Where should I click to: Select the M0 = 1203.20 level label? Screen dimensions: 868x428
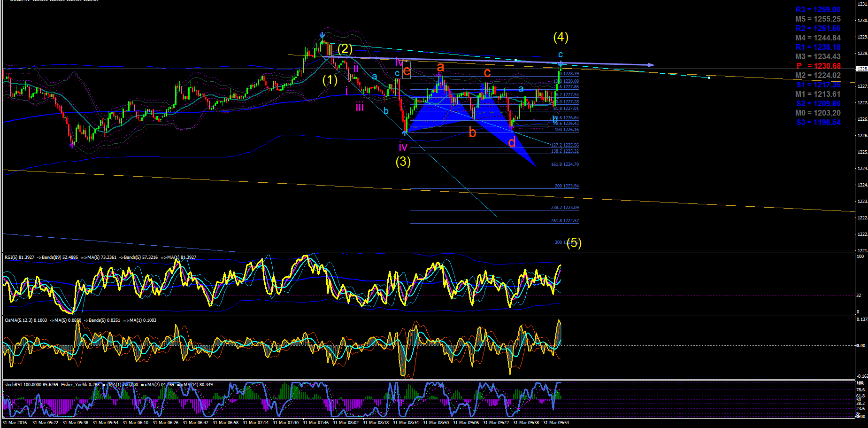(x=818, y=113)
